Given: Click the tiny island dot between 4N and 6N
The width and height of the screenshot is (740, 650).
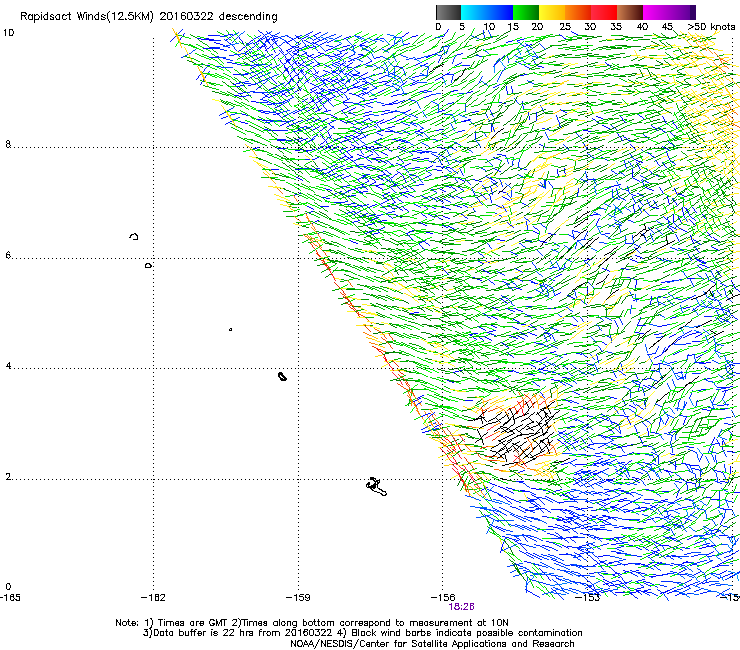Looking at the screenshot, I should [x=230, y=329].
